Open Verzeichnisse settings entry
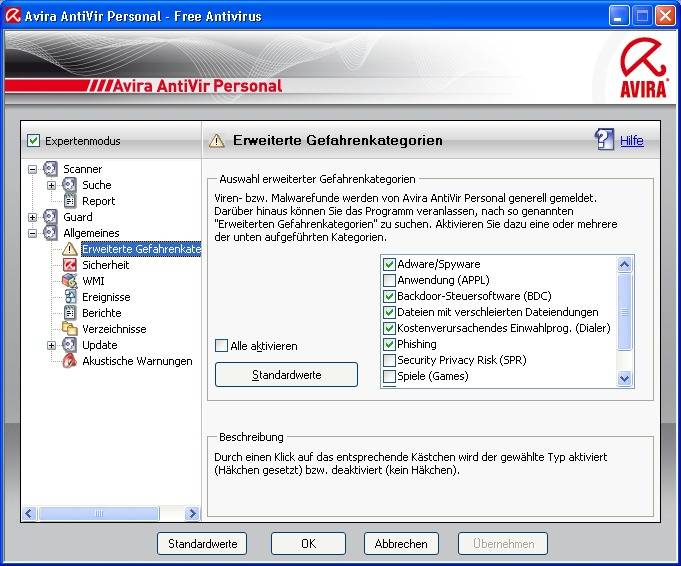 pos(114,329)
